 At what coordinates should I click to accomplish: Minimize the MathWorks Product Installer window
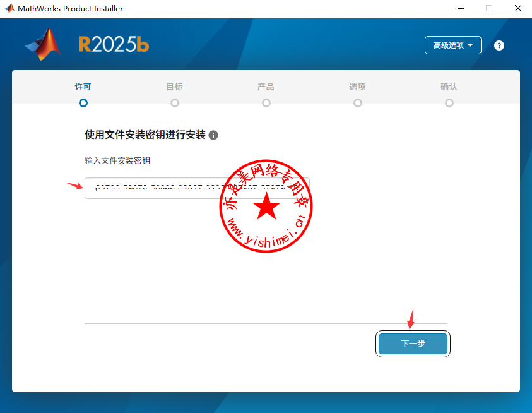[x=459, y=9]
